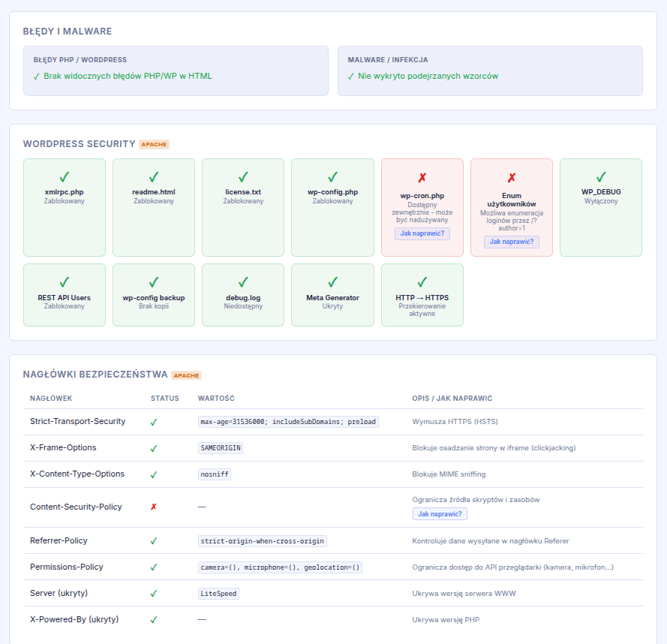
Task: Click the X-Frame-Options header name
Action: (63, 448)
